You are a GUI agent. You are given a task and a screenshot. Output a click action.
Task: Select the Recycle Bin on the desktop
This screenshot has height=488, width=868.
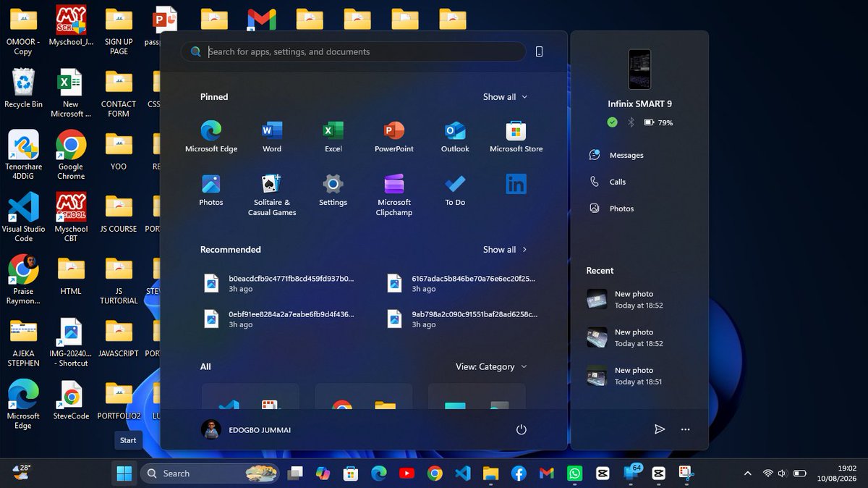tap(23, 89)
